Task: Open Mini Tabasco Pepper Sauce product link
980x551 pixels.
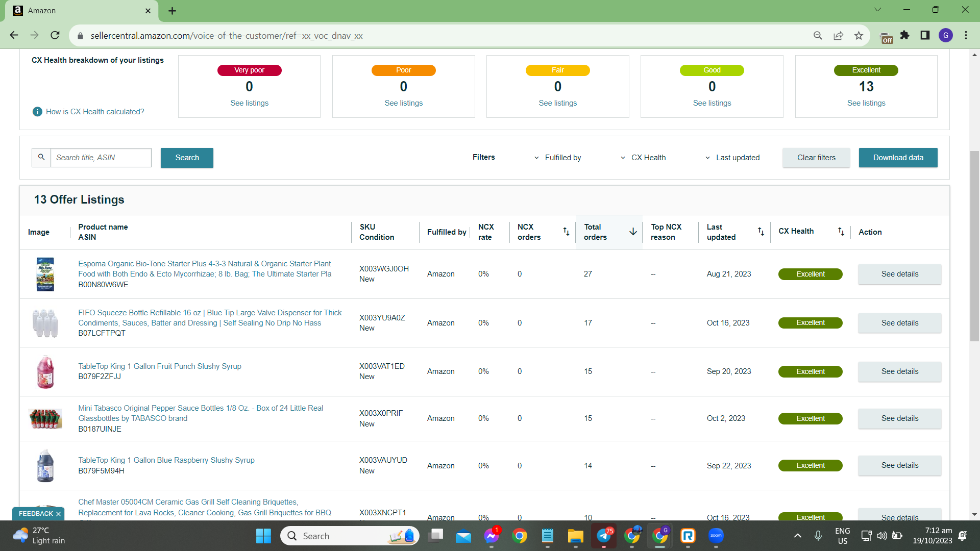Action: [x=201, y=413]
